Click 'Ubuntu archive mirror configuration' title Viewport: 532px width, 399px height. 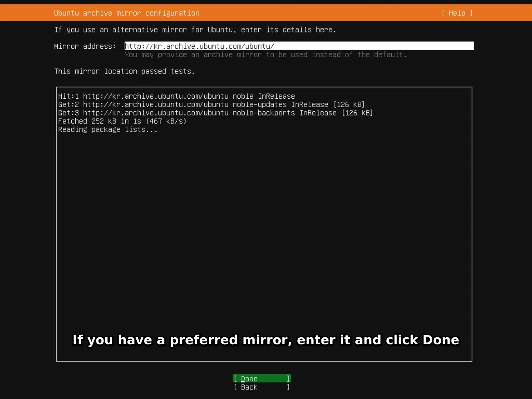click(127, 13)
